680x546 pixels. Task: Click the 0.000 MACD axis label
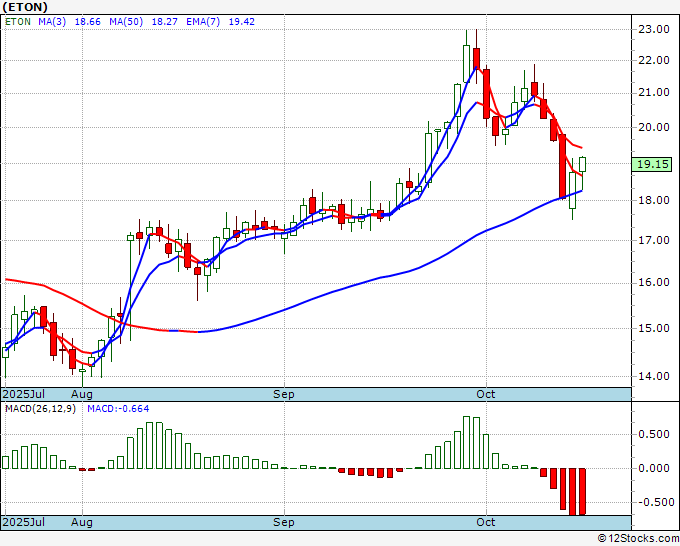pos(654,468)
